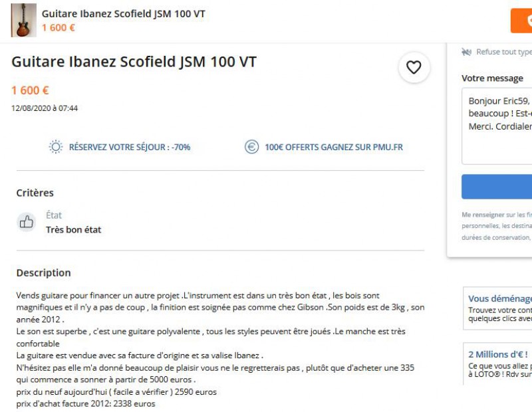Screen dimensions: 532x412
Task: Open the guitar thumbnail in the sticky header
Action: (24, 20)
